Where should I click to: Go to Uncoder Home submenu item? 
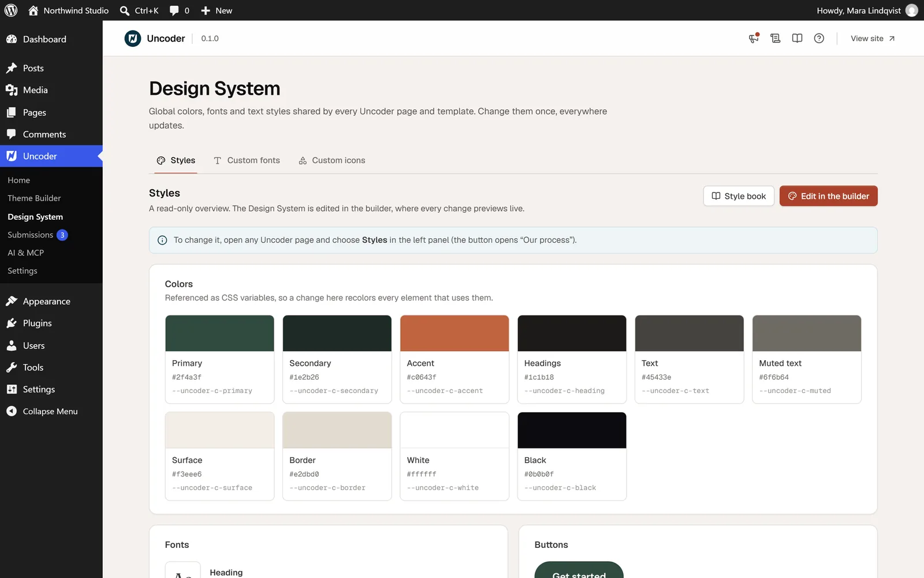tap(19, 180)
